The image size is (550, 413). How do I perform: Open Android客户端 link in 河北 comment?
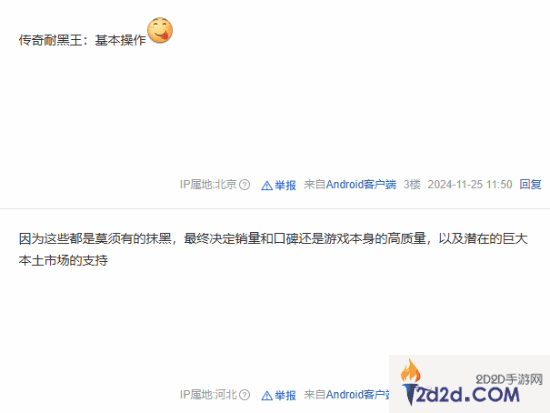[358, 394]
